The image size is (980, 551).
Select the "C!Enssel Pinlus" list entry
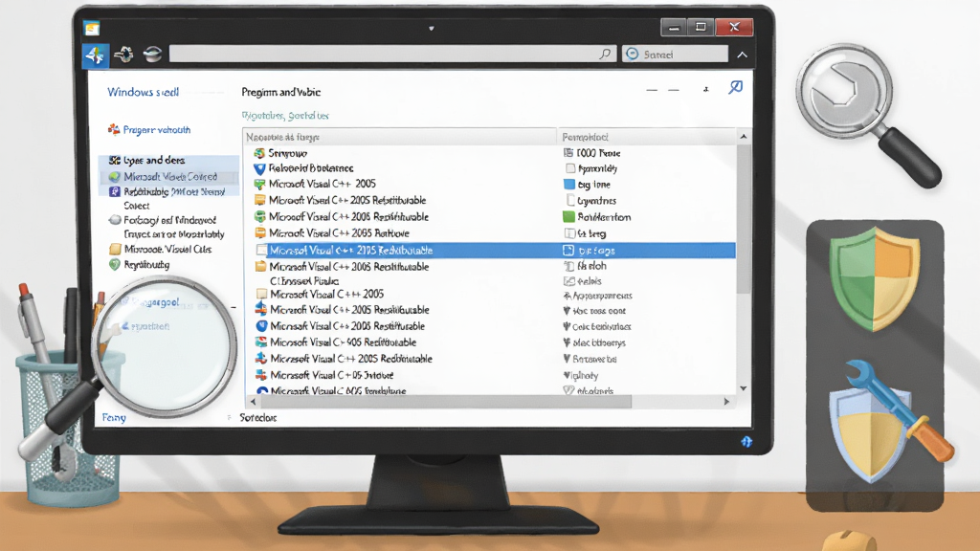304,281
